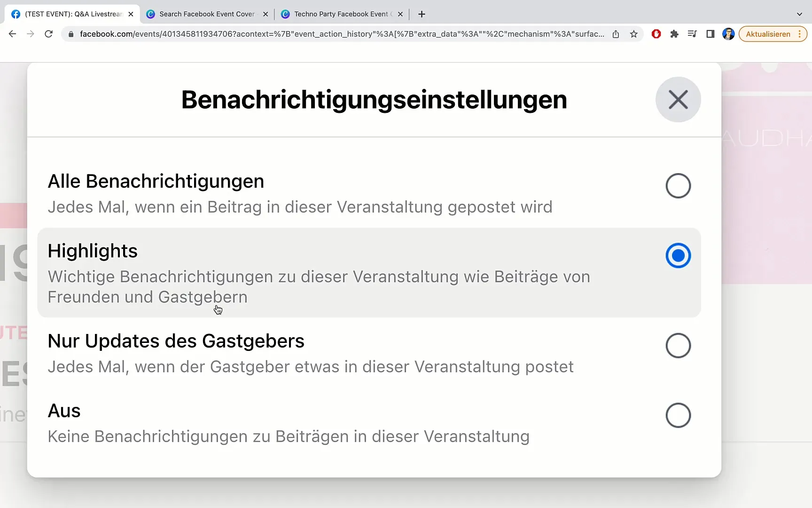Image resolution: width=812 pixels, height=508 pixels.
Task: Choose the Nur Updates des Gastgebers radio button
Action: point(678,346)
